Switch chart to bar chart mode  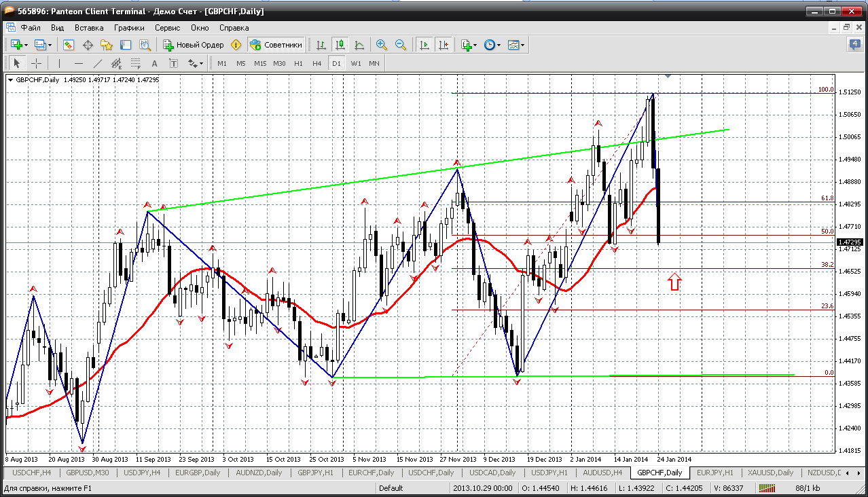coord(321,45)
